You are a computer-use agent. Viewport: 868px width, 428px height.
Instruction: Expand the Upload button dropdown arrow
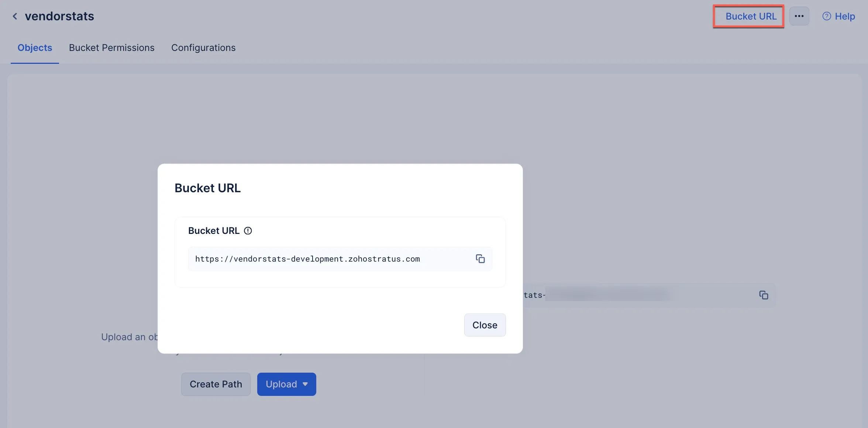tap(305, 384)
